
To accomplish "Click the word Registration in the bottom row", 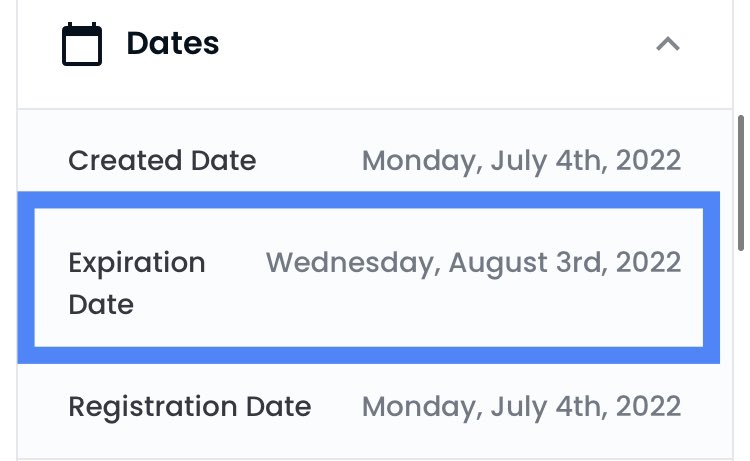I will pos(153,407).
